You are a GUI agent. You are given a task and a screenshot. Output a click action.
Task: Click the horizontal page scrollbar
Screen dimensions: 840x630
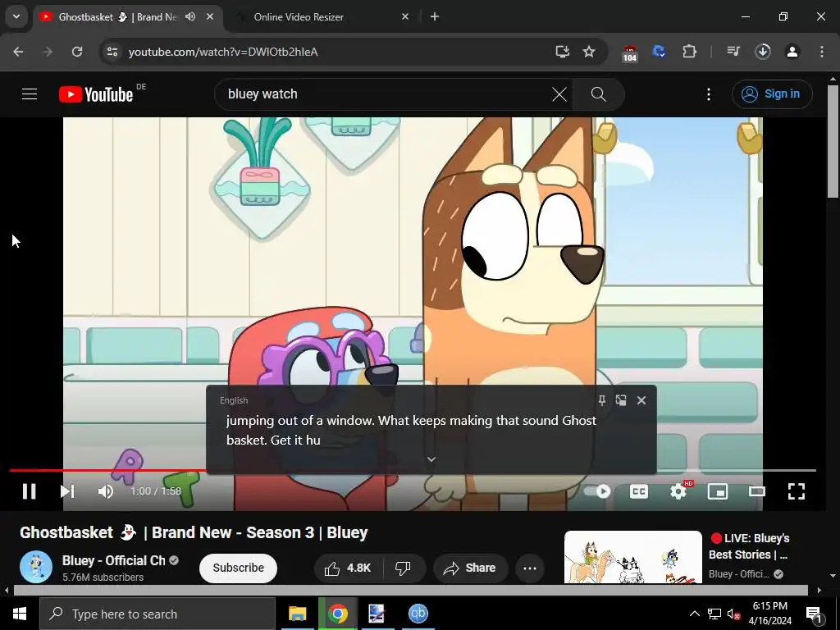410,590
